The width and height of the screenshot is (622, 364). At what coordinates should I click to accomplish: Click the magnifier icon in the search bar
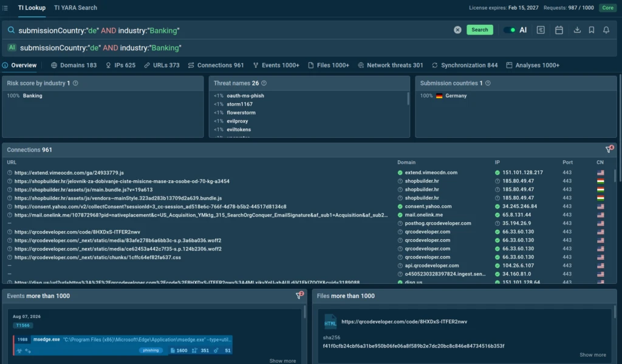(11, 30)
